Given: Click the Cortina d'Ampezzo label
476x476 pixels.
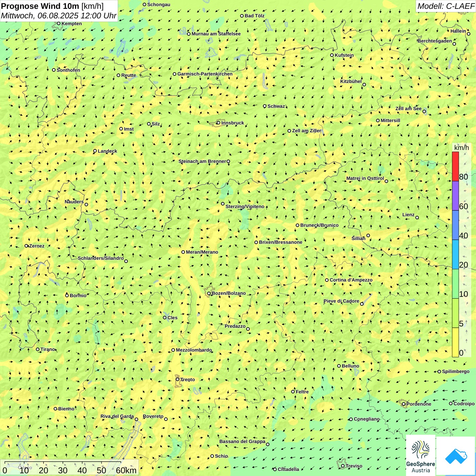Looking at the screenshot, I should [x=351, y=280].
